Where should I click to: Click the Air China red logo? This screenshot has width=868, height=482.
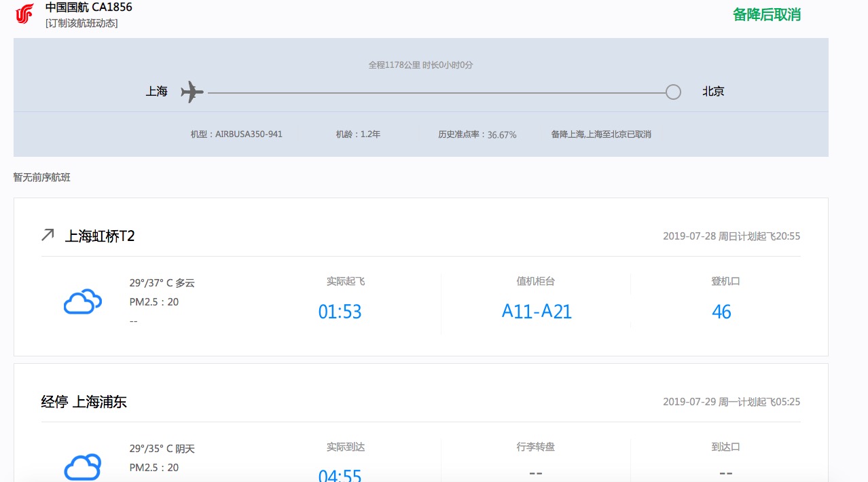[x=24, y=14]
